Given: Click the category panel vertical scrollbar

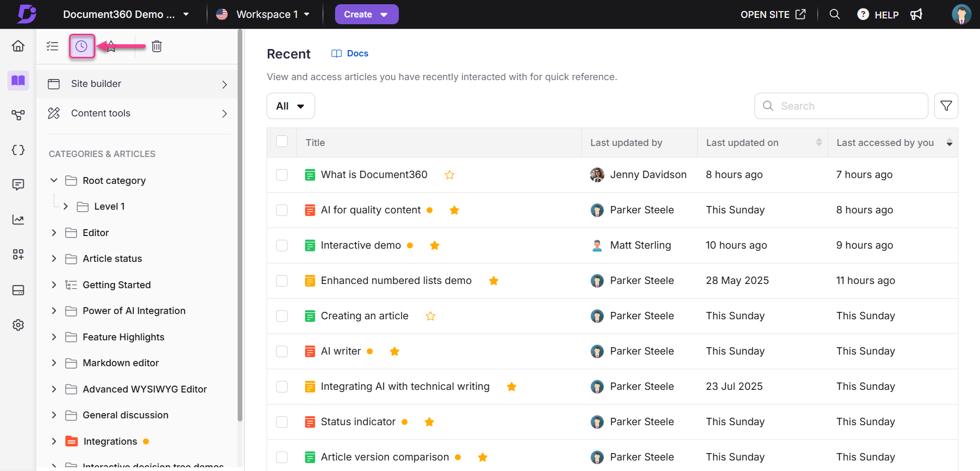Looking at the screenshot, I should tap(240, 227).
